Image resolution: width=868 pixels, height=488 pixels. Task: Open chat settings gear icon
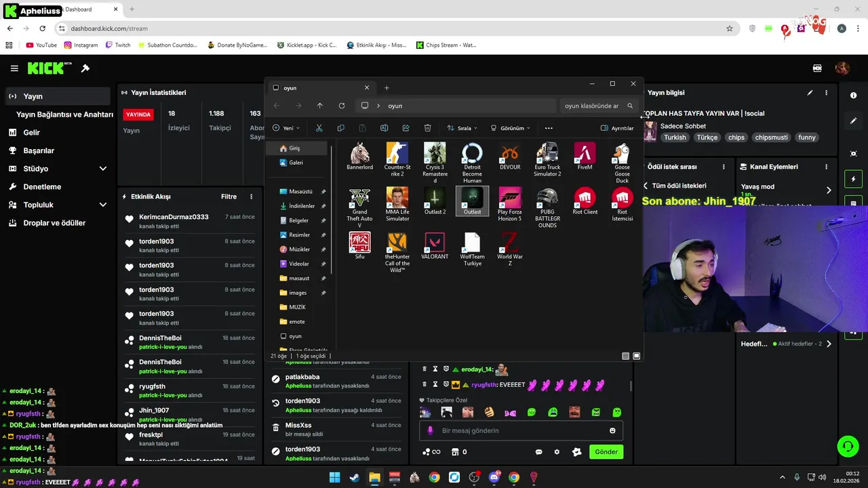557,452
